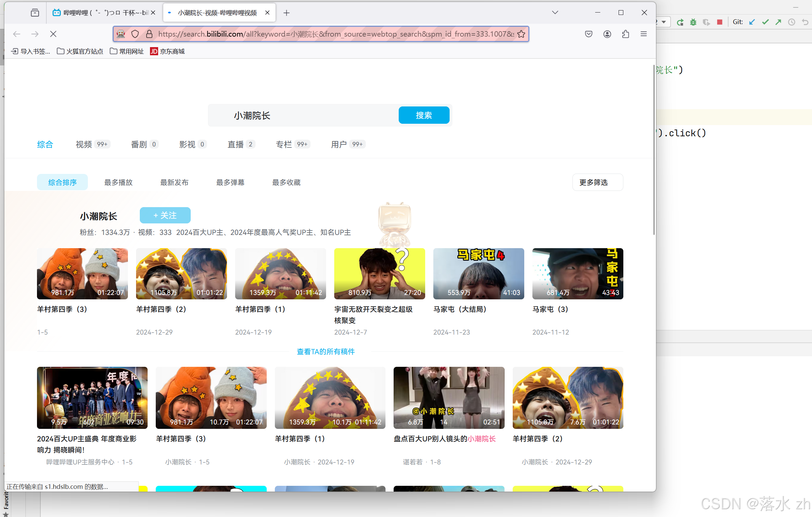Open the 哔哩哔哩UP主服务中心 uploader link
Screen dimensions: 812x517
(x=80, y=462)
